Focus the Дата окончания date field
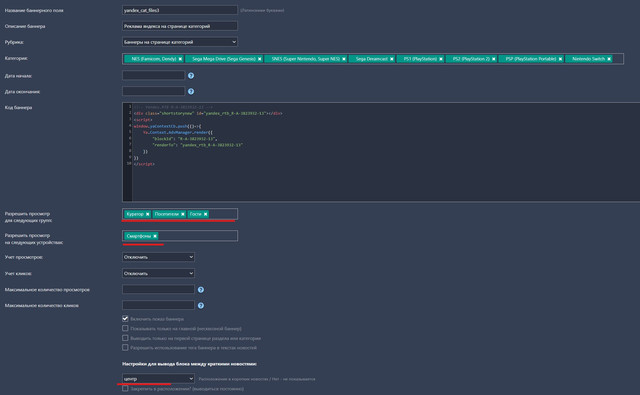640x395 pixels. point(153,91)
